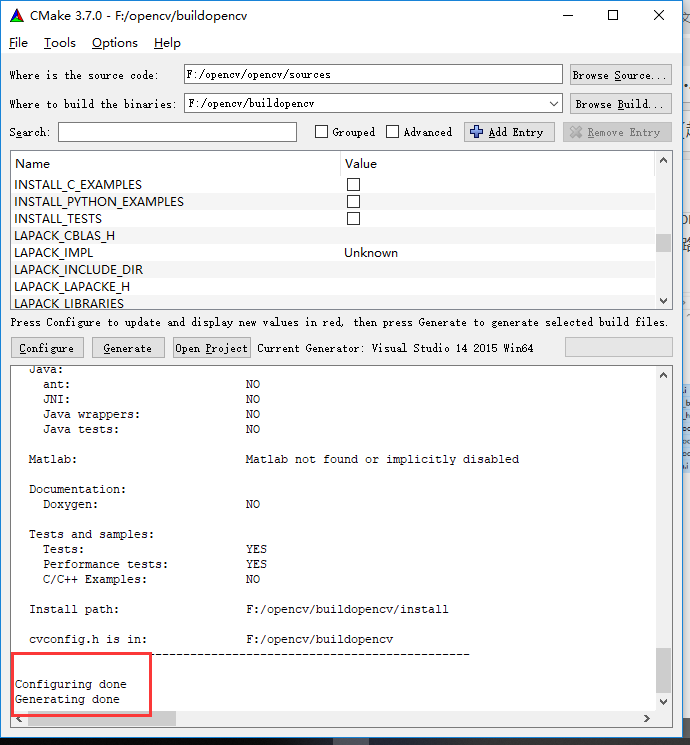Click the output horizontal scroll right arrow
Screen dimensions: 690x745
tap(647, 718)
